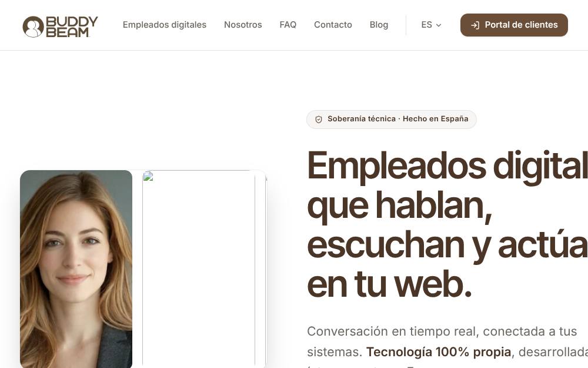Select the Soberanía técnica · Hecho en España badge
Screen dimensions: 588x368
[x=391, y=120]
